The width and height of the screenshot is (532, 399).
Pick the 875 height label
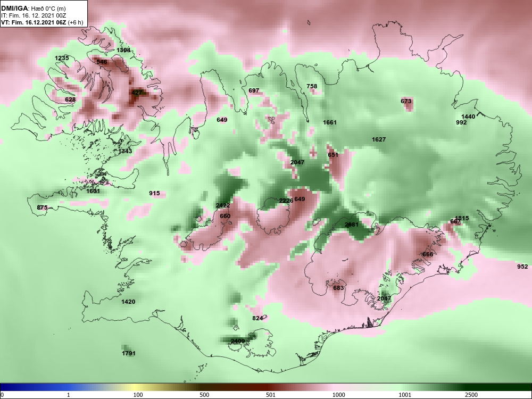(42, 207)
